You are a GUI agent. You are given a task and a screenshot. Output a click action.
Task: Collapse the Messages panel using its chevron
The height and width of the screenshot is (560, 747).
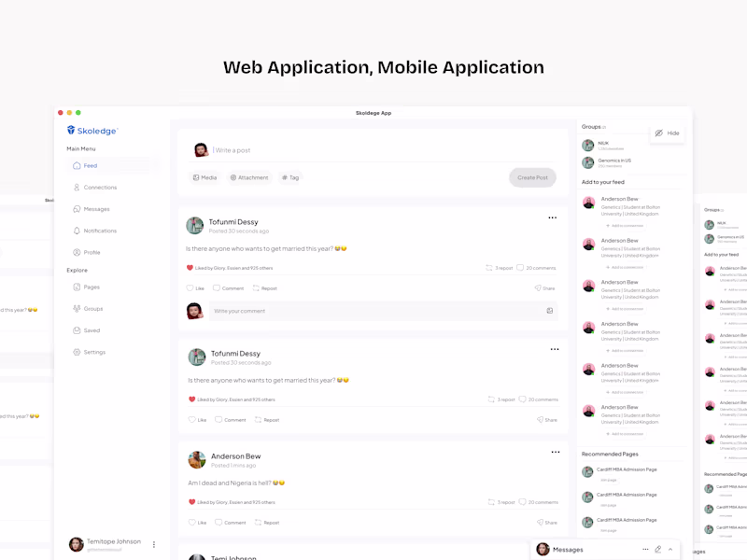pyautogui.click(x=670, y=549)
